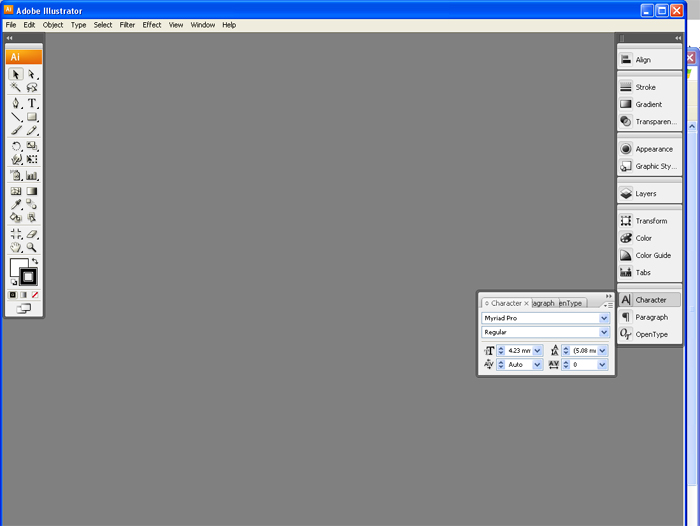
Task: Select the Paintbrush tool
Action: [16, 130]
